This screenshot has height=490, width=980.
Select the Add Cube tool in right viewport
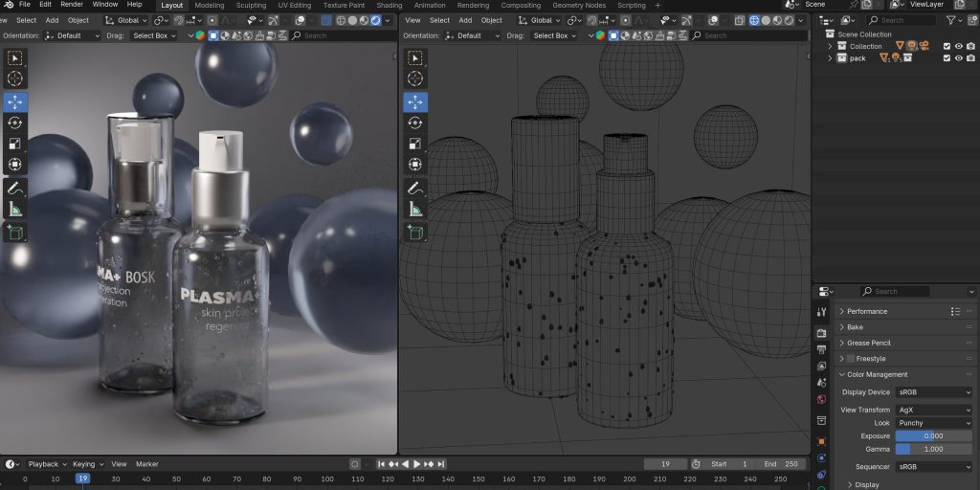[x=415, y=233]
